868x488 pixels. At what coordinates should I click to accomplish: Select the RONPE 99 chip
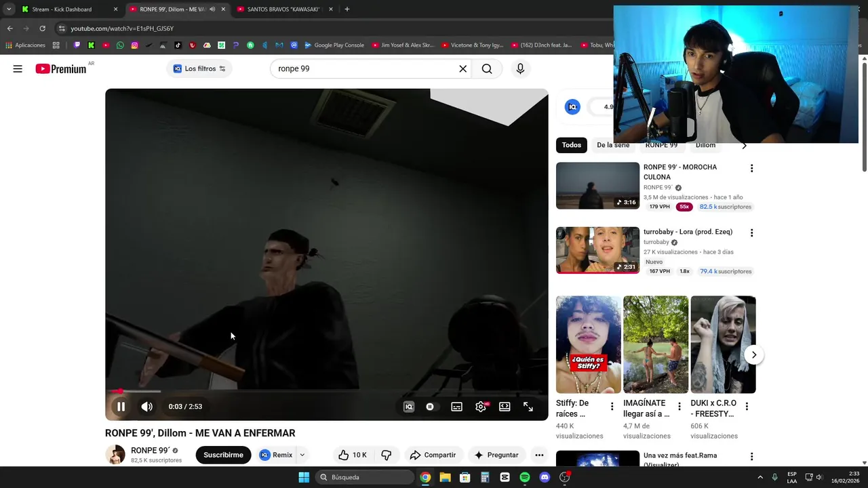pos(661,145)
